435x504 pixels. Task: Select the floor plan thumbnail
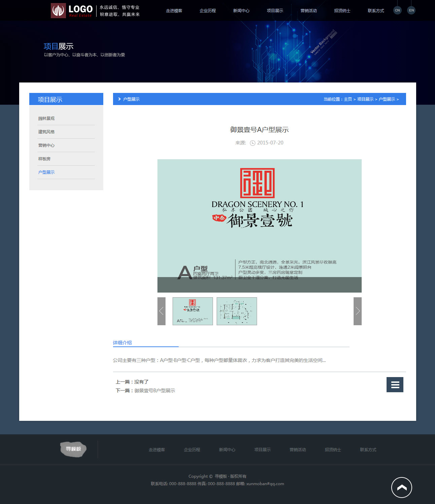coord(237,311)
